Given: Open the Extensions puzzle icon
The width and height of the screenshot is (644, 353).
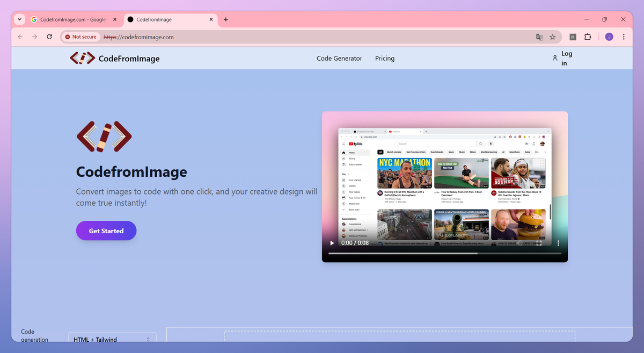Looking at the screenshot, I should [588, 37].
